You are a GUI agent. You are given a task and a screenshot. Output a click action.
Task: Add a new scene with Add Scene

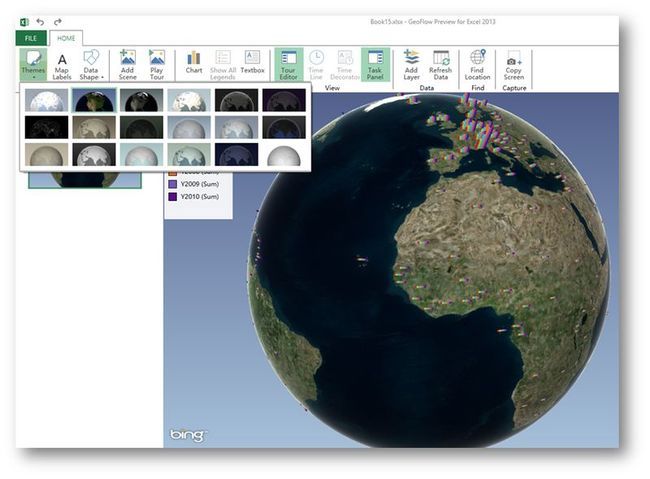127,66
